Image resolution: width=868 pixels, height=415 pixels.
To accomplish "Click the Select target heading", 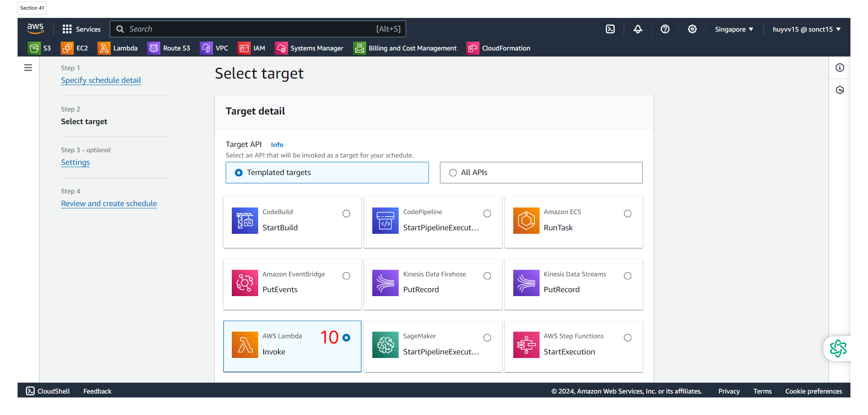I will pyautogui.click(x=259, y=74).
